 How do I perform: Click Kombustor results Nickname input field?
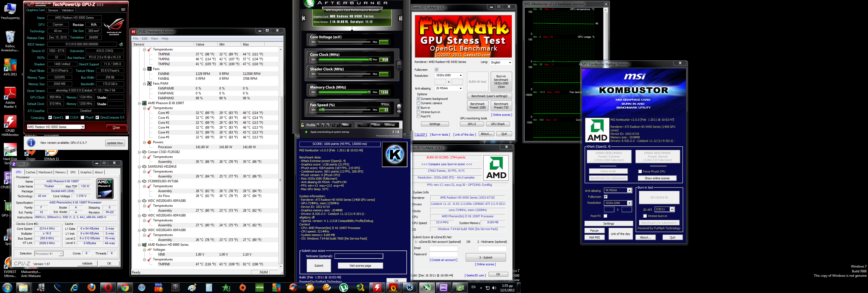click(359, 256)
